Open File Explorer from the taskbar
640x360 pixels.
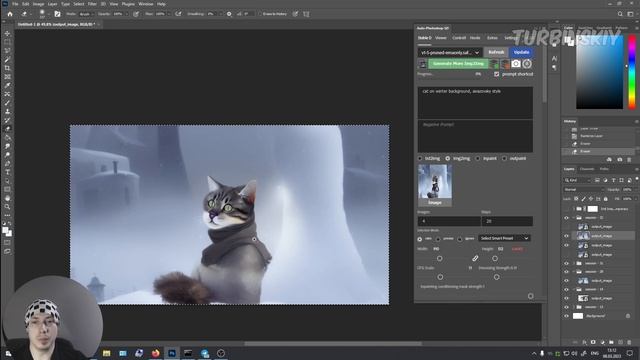click(x=107, y=353)
